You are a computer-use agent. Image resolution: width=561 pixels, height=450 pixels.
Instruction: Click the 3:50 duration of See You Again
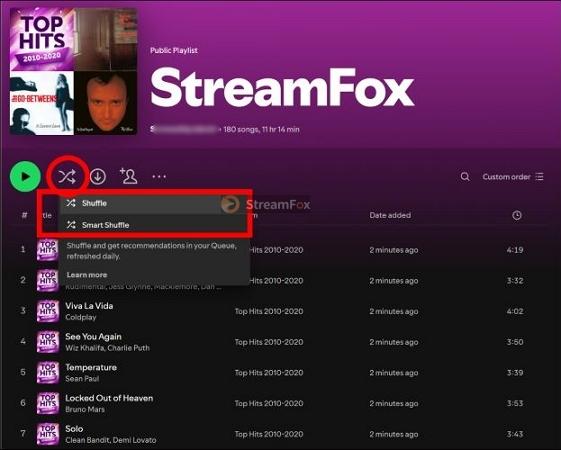[515, 342]
